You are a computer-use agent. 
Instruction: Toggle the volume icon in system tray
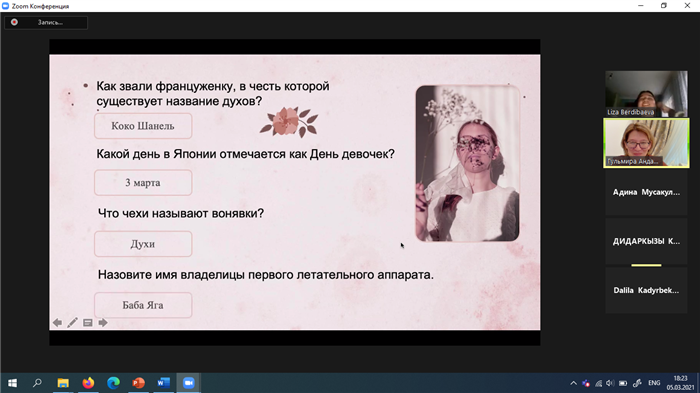610,383
